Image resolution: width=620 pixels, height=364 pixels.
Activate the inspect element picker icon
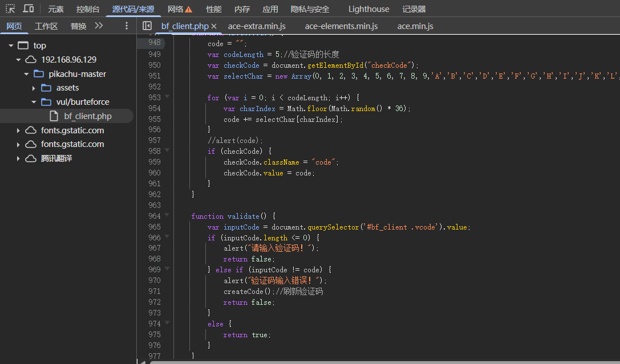(x=10, y=9)
